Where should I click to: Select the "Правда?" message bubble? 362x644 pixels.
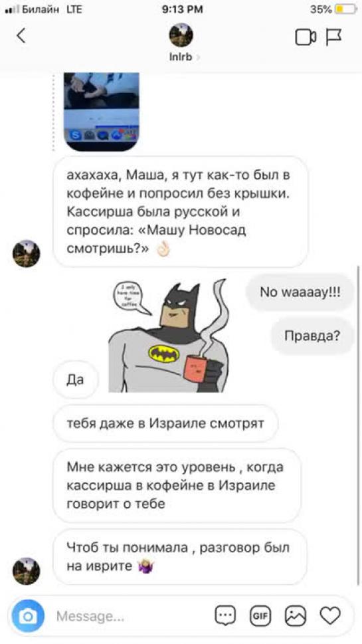[312, 336]
